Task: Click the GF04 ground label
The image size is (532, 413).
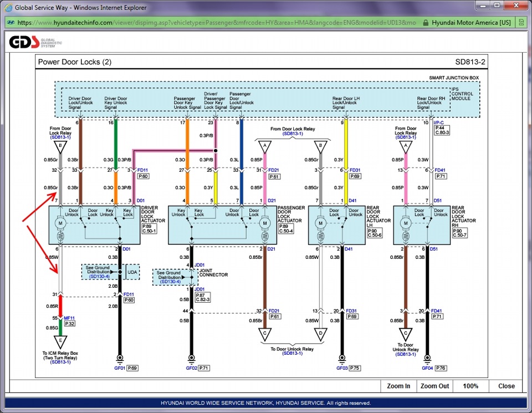Action: tap(427, 368)
